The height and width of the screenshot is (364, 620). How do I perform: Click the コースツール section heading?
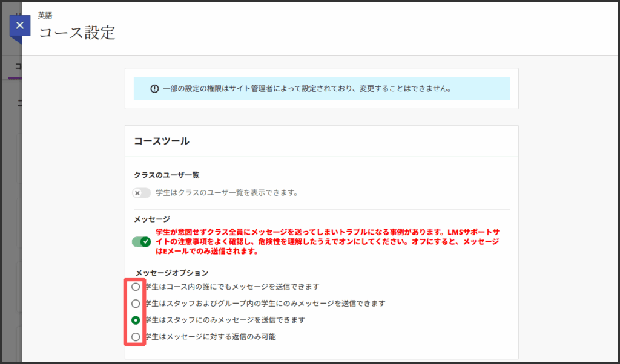pos(162,141)
